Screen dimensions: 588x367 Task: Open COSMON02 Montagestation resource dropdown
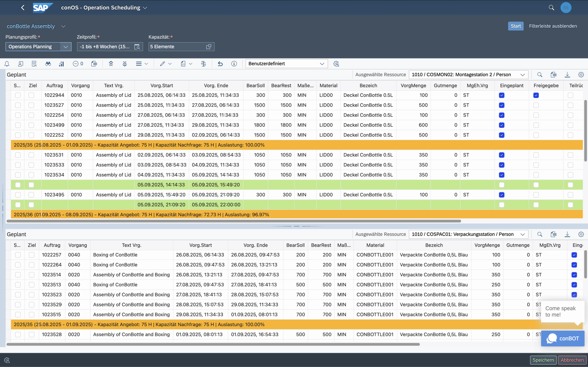coord(522,75)
